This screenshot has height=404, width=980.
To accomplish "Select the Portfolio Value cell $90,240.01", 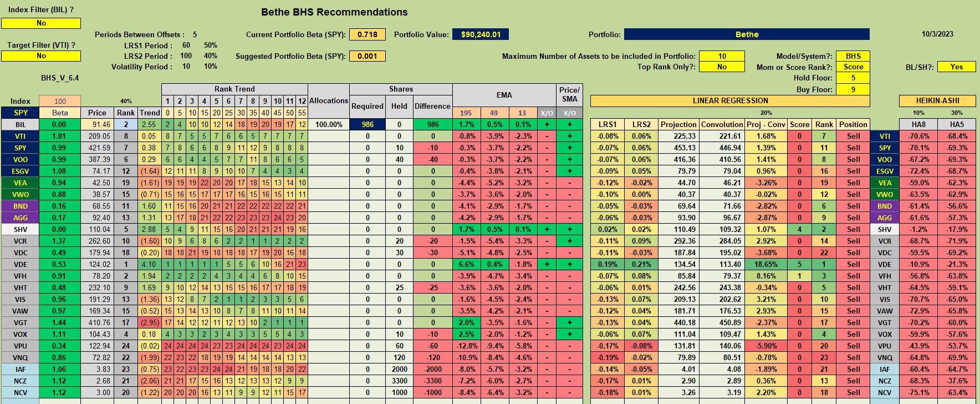I will click(481, 34).
